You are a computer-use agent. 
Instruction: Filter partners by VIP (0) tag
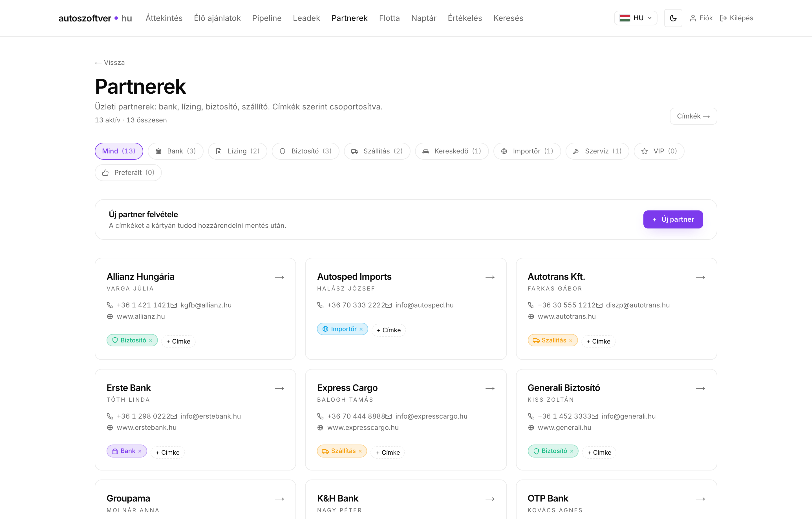(x=659, y=151)
